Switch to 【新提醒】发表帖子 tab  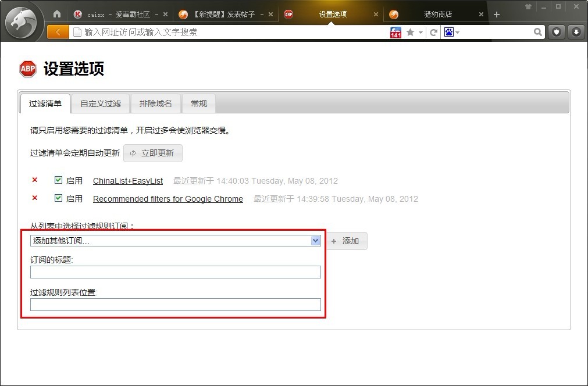226,15
